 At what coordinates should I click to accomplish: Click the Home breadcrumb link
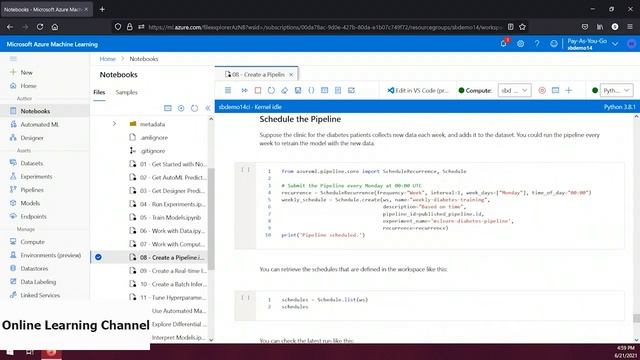[107, 59]
